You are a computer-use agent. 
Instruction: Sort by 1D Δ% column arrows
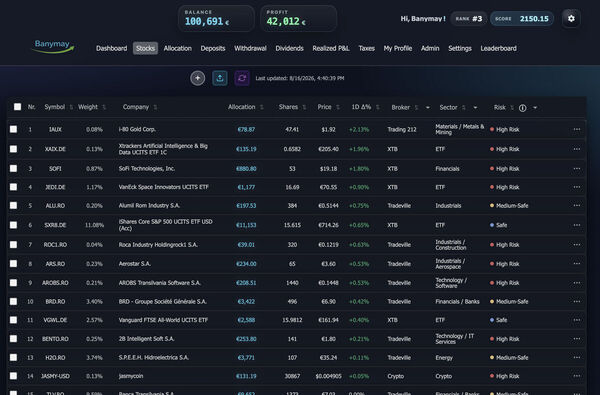(378, 108)
